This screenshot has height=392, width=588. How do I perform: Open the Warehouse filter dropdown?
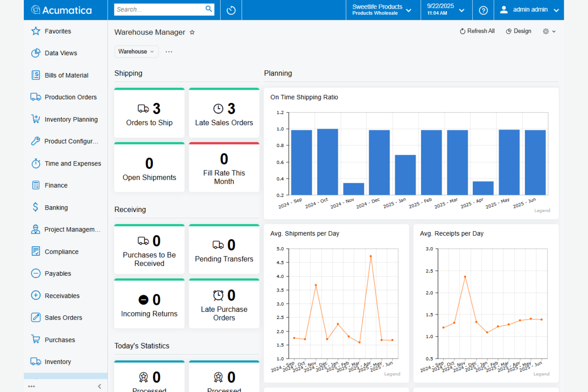tap(136, 51)
